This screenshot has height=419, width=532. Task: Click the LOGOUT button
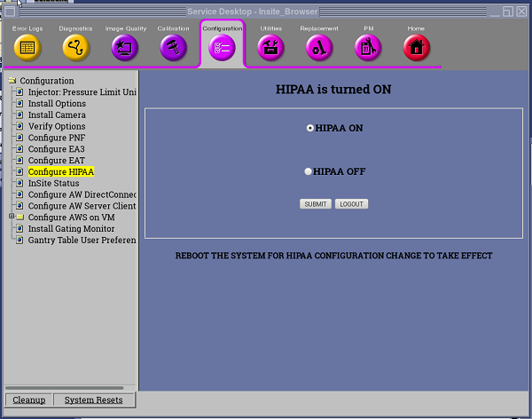(351, 204)
